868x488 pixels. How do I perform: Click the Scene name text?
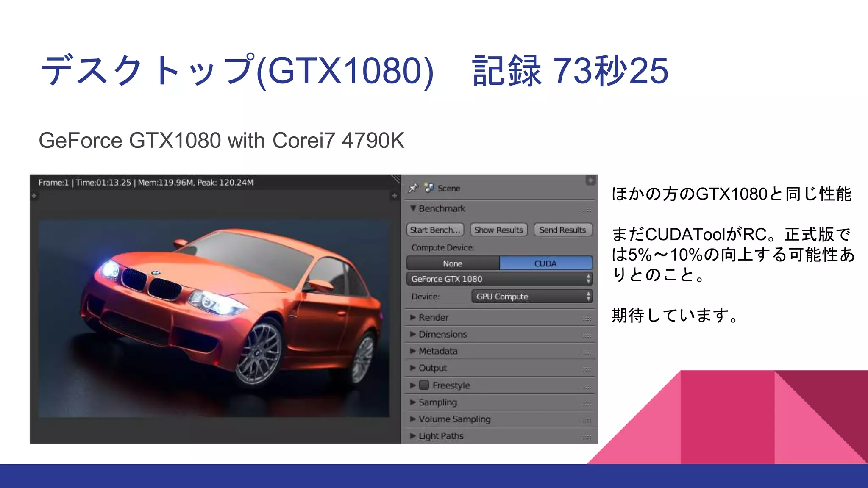449,188
